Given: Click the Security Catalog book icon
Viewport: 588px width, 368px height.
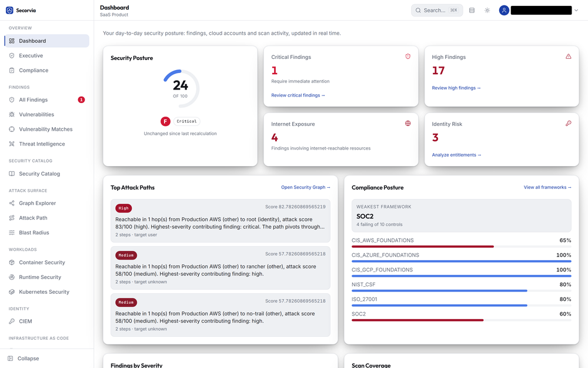Looking at the screenshot, I should (x=12, y=174).
